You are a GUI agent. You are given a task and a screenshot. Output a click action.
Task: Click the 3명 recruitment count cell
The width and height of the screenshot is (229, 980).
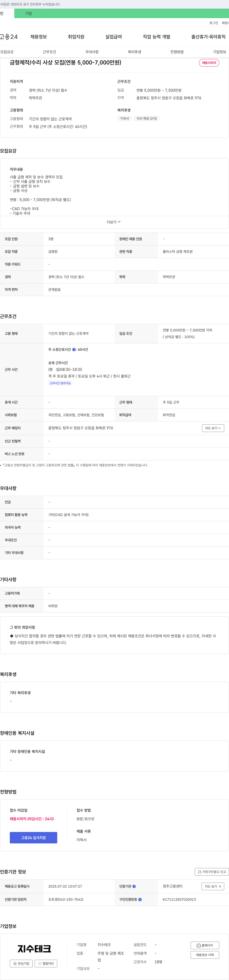coord(51,239)
